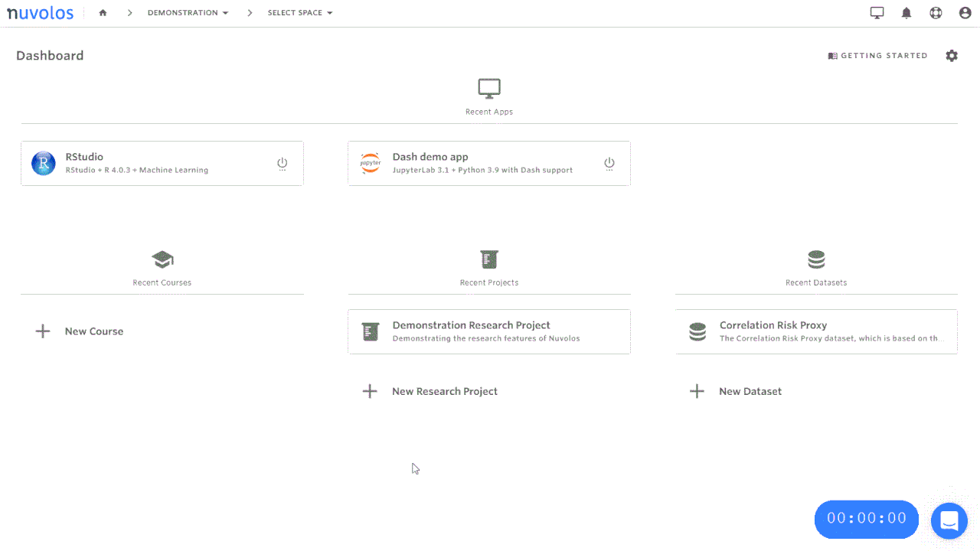Click the Recent Datasets label
Image resolution: width=980 pixels, height=551 pixels.
click(x=816, y=282)
